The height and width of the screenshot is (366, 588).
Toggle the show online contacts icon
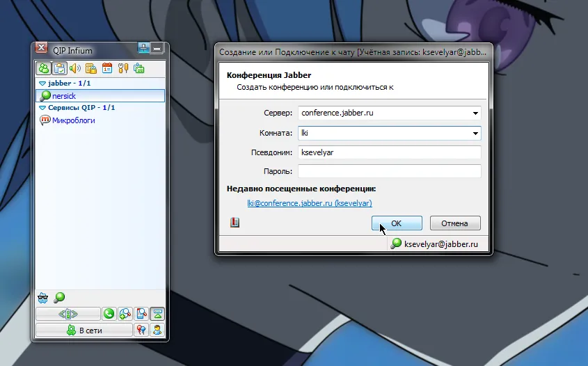tap(44, 68)
